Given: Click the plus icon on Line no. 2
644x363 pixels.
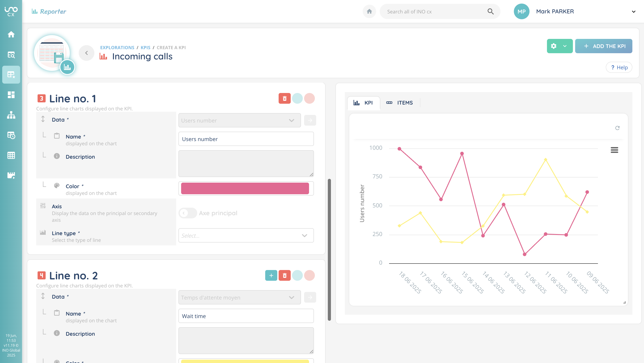Looking at the screenshot, I should pyautogui.click(x=271, y=275).
